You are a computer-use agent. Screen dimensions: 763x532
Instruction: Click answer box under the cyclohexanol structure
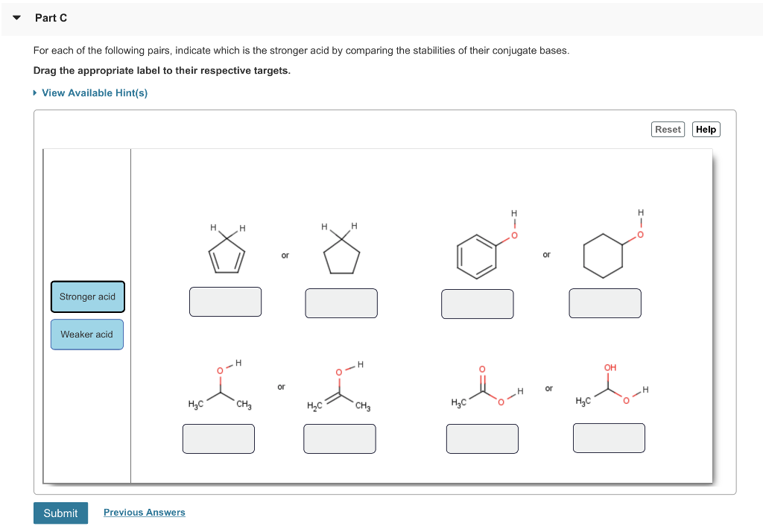pos(605,303)
